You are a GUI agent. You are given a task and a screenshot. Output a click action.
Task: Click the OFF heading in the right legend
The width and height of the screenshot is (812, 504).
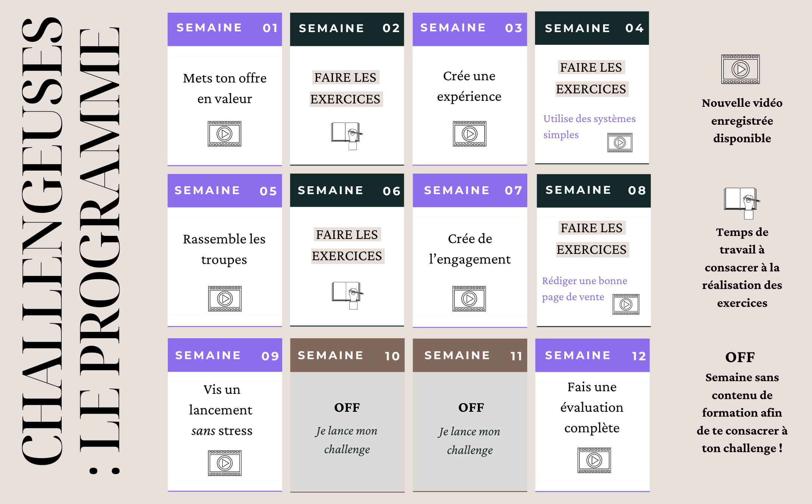click(x=740, y=357)
